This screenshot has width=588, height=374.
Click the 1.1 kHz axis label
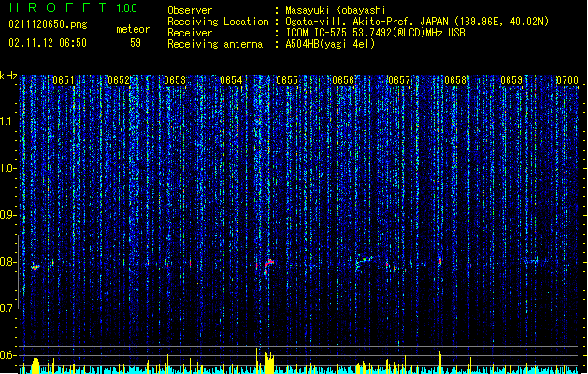pos(8,122)
